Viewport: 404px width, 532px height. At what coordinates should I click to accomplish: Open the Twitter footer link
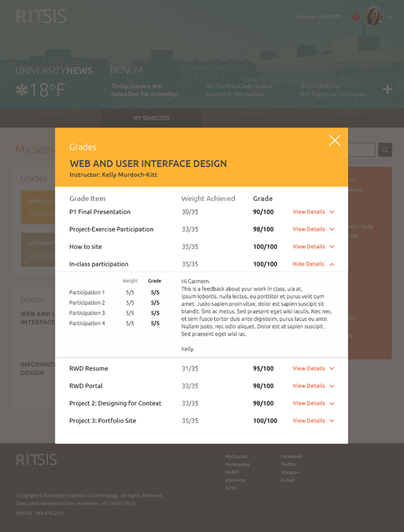point(289,464)
